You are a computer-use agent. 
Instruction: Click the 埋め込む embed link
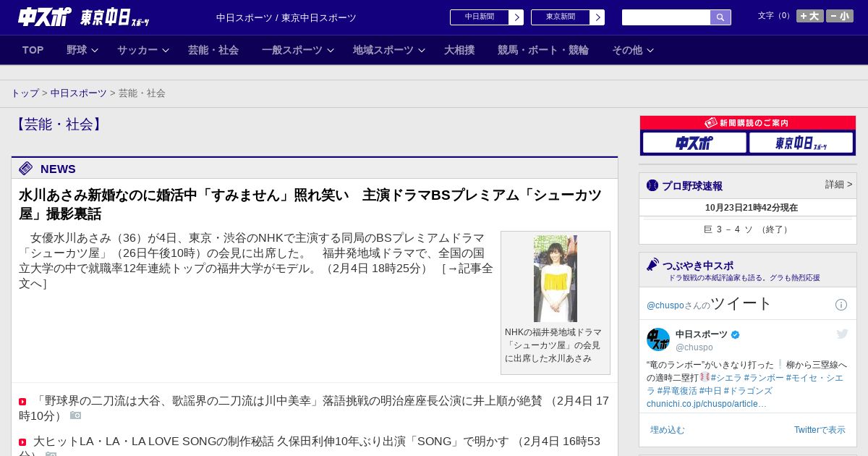point(667,430)
